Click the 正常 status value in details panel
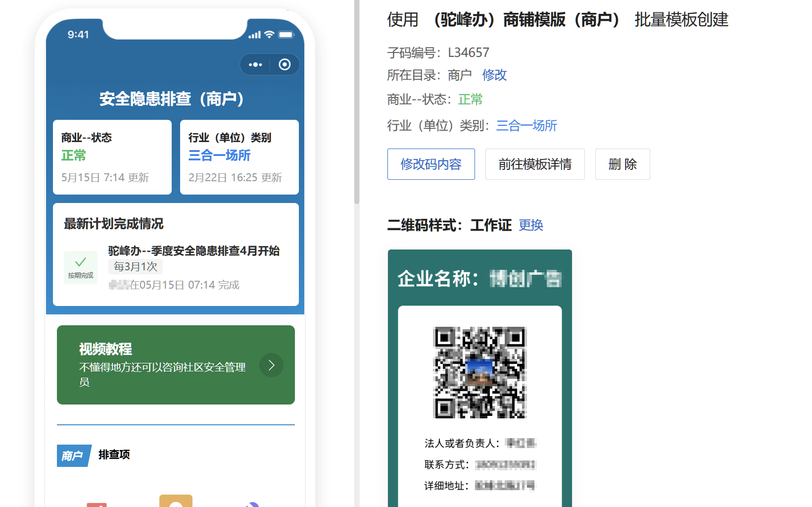The height and width of the screenshot is (507, 812). coord(470,100)
